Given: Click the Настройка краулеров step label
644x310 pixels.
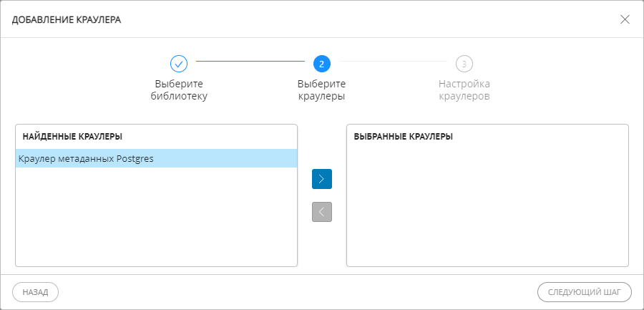Looking at the screenshot, I should [x=464, y=89].
